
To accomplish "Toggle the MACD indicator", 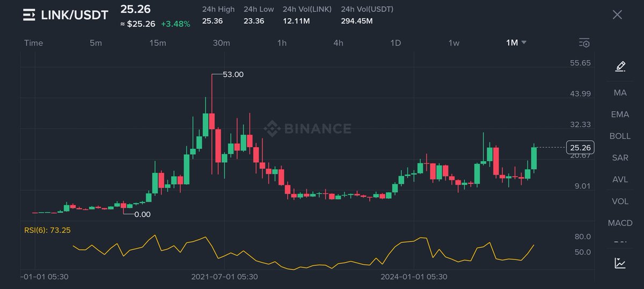I will [620, 223].
